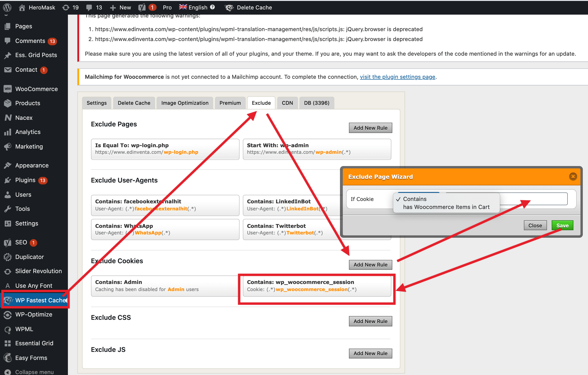Click the updates icon showing 19
Screen dimensions: 588x375
point(66,8)
